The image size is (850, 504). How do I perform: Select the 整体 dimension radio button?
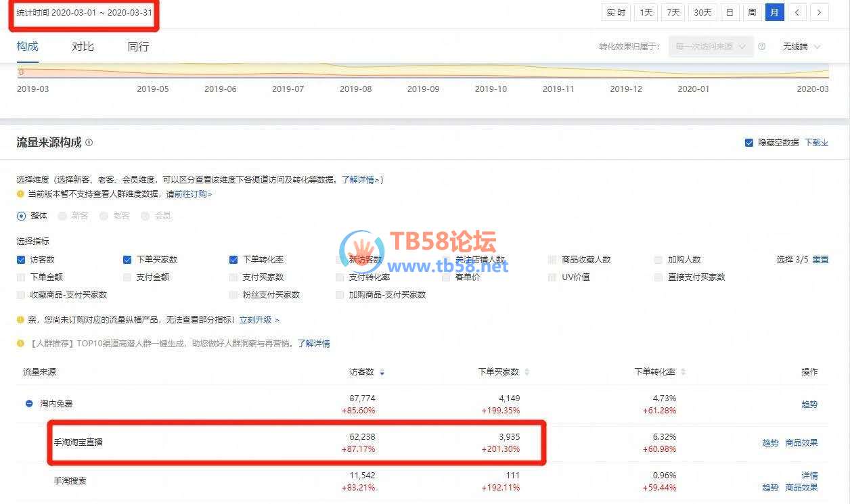pyautogui.click(x=22, y=216)
